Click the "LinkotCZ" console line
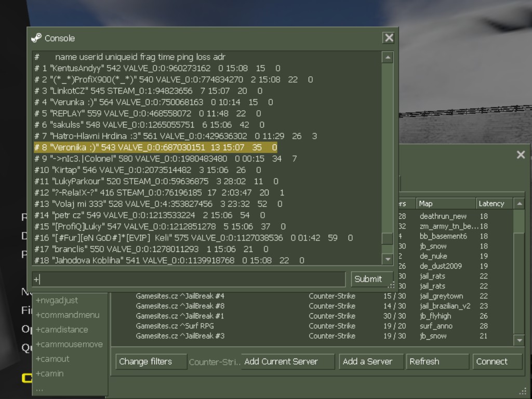532x399 pixels. [x=148, y=91]
